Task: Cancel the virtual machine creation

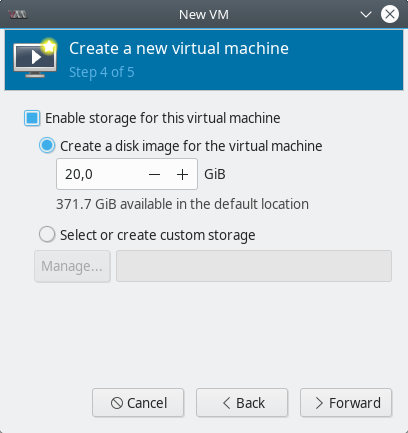Action: [138, 403]
